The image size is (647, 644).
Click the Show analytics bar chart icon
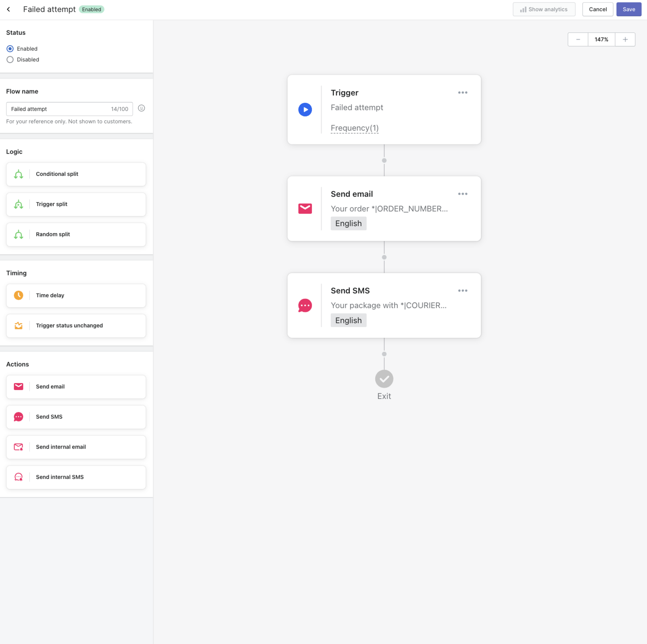pos(523,9)
